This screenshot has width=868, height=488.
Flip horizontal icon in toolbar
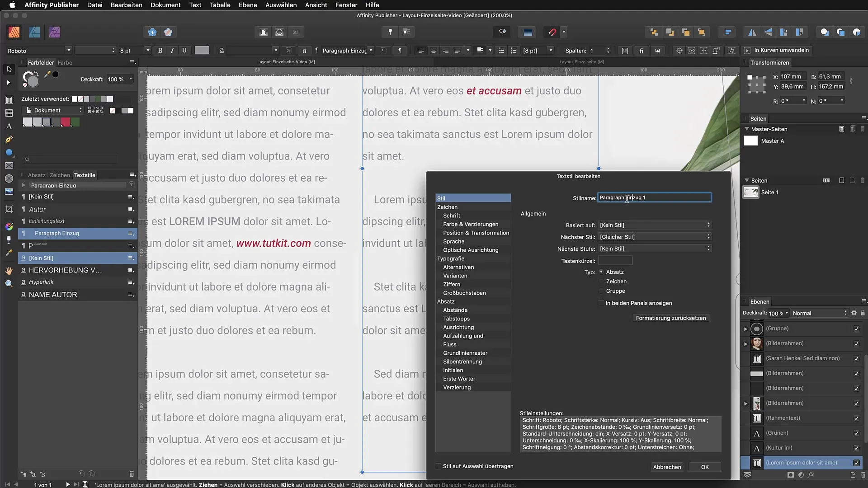pyautogui.click(x=752, y=32)
